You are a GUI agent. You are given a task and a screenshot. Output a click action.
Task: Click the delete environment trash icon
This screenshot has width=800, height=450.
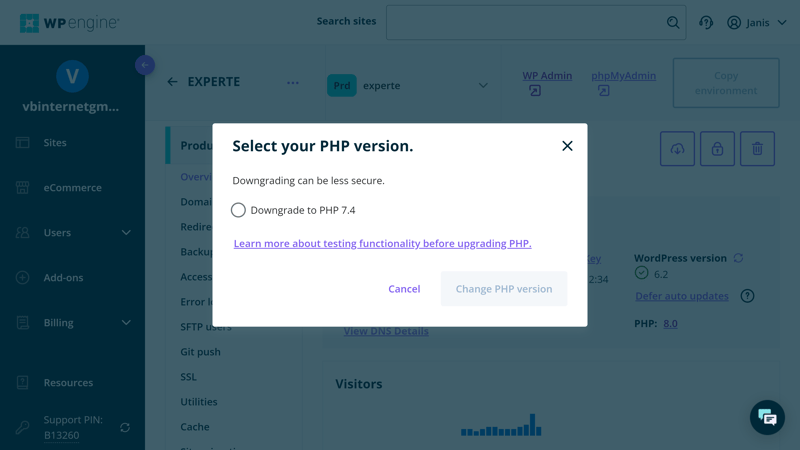757,149
